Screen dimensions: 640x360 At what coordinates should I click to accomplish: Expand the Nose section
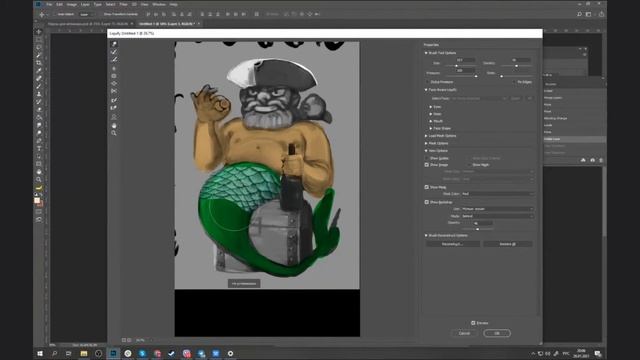(431, 114)
